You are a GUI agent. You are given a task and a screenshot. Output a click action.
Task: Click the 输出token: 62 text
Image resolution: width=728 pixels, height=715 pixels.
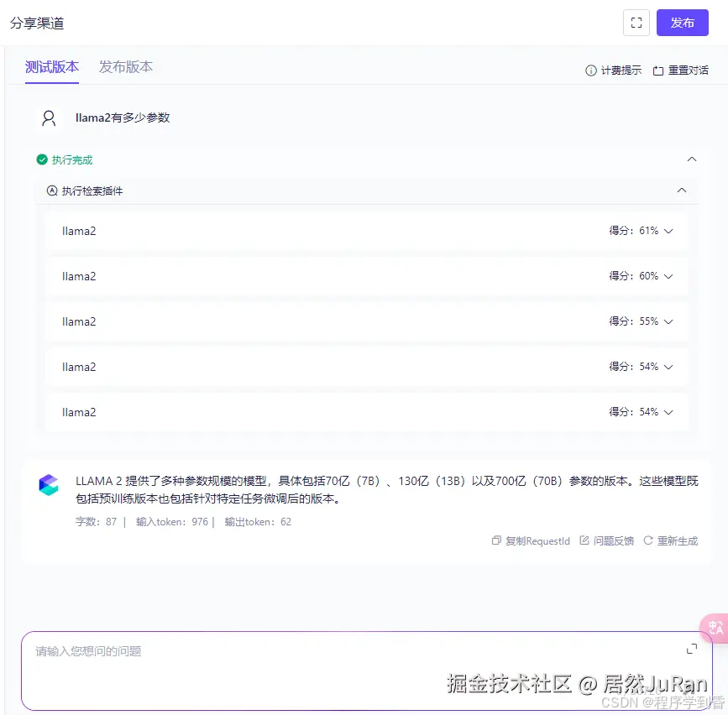coord(258,522)
